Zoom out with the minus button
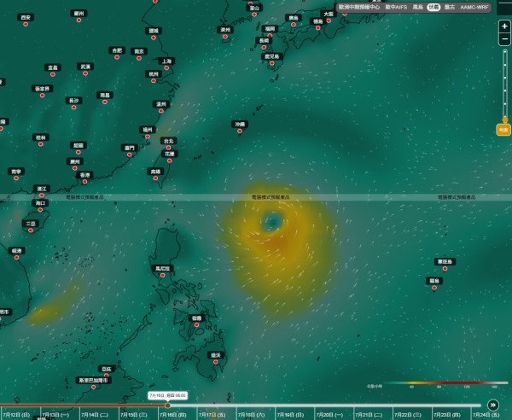The height and width of the screenshot is (420, 512). [x=504, y=39]
